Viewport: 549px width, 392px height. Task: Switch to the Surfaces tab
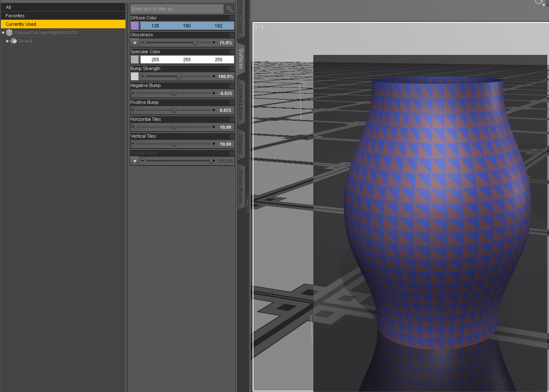(241, 59)
